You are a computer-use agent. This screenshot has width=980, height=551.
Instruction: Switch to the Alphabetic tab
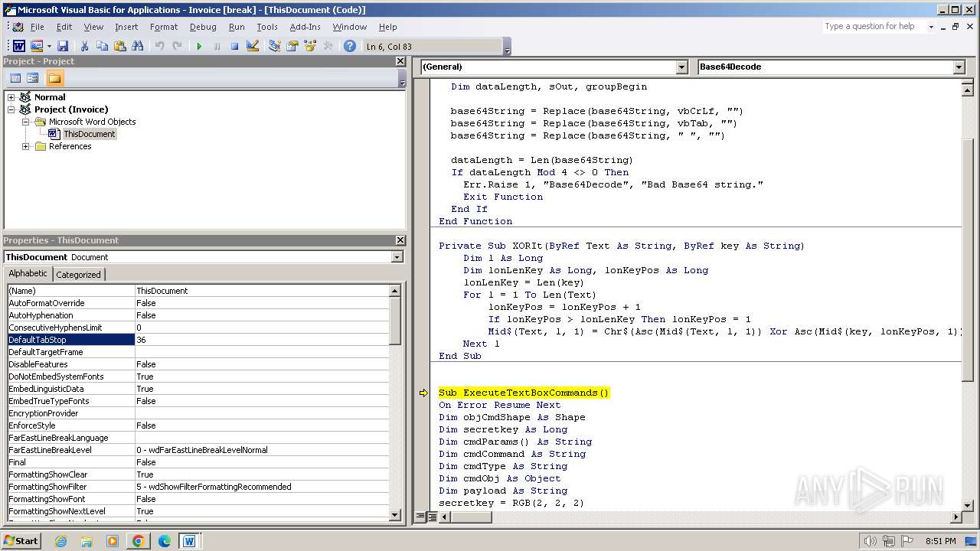pyautogui.click(x=28, y=274)
